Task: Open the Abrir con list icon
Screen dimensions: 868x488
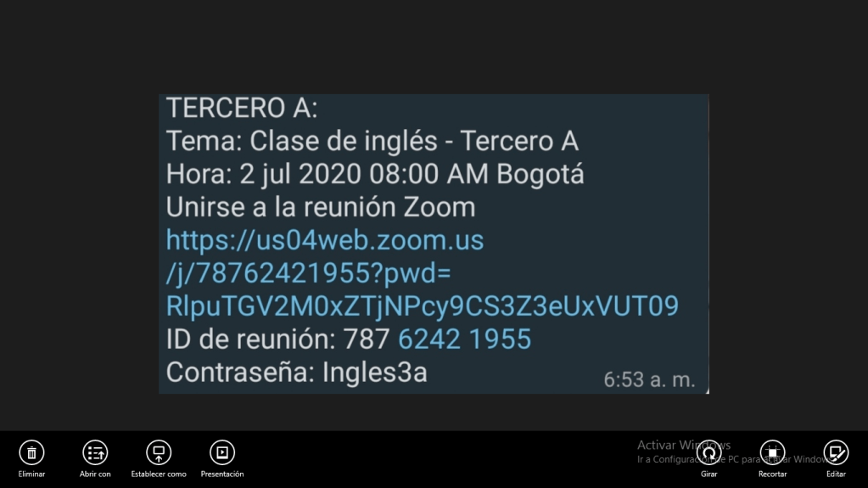Action: 95,452
